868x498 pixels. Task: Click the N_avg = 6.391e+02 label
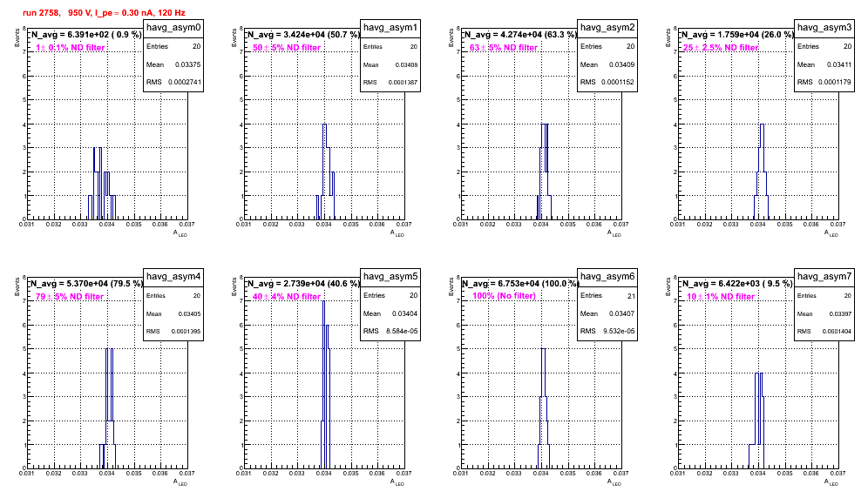coord(85,35)
